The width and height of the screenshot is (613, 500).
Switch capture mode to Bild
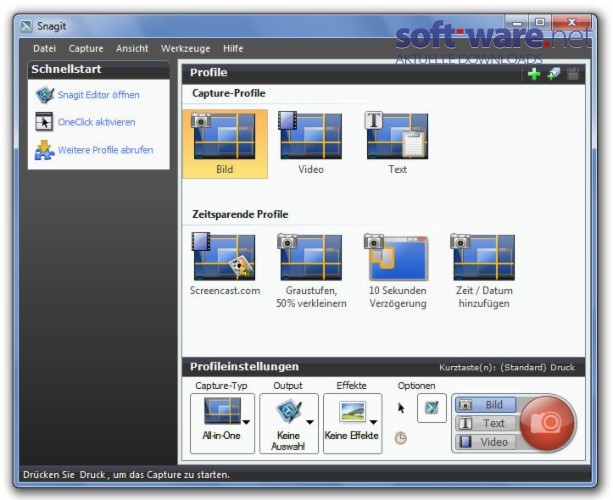(x=486, y=405)
